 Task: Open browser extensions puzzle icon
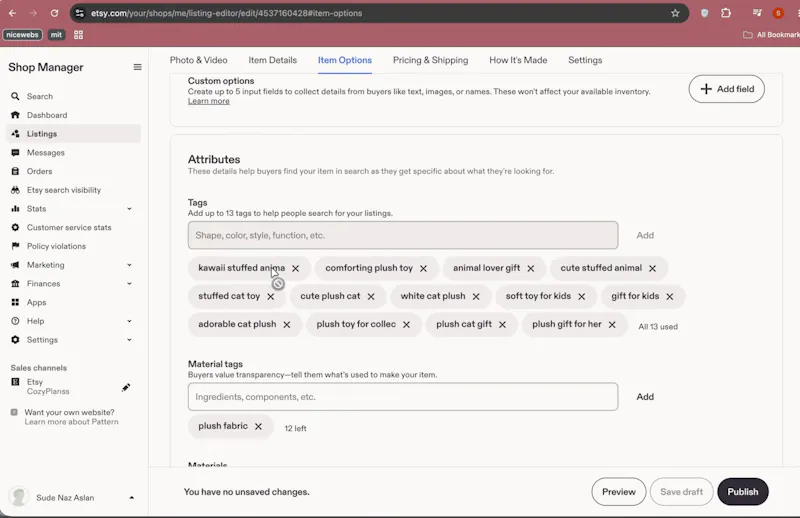pos(726,13)
